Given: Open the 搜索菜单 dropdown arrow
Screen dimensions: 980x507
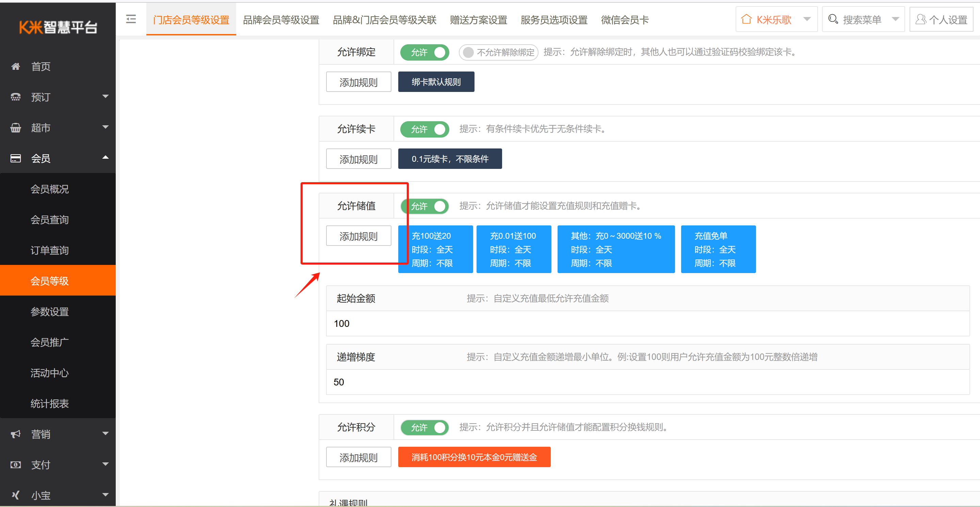Looking at the screenshot, I should click(x=895, y=19).
